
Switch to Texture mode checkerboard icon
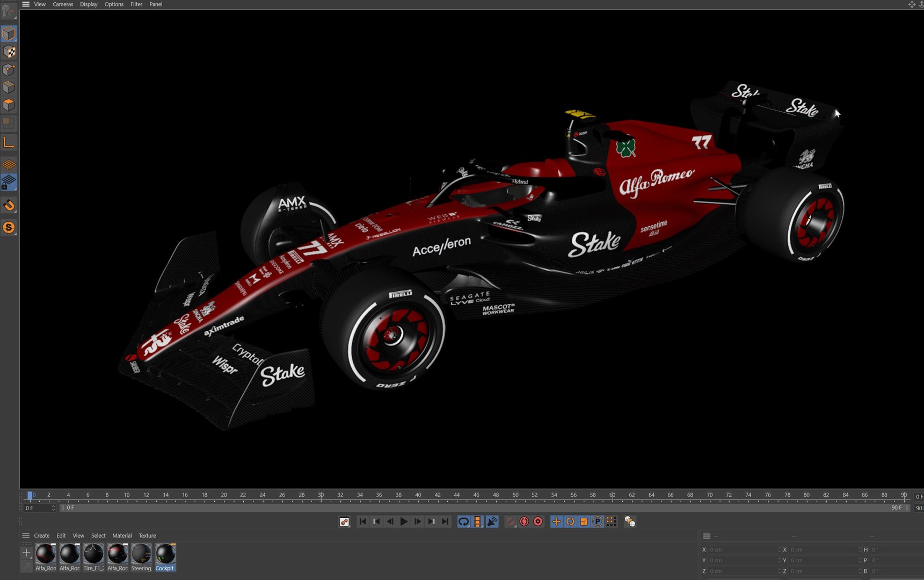pyautogui.click(x=9, y=52)
